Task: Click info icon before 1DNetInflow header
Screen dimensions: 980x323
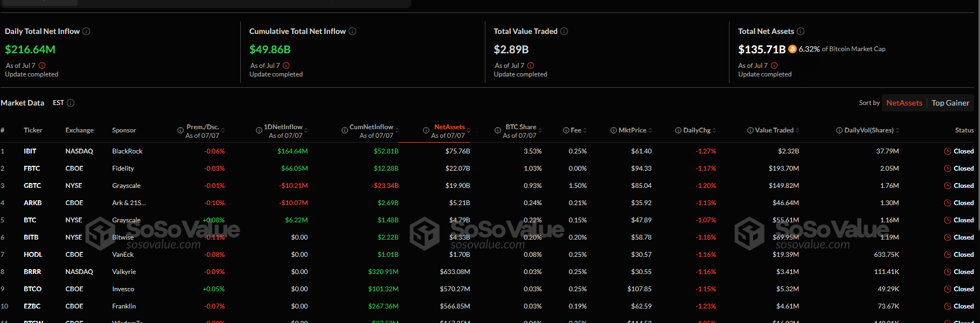Action: [x=259, y=130]
